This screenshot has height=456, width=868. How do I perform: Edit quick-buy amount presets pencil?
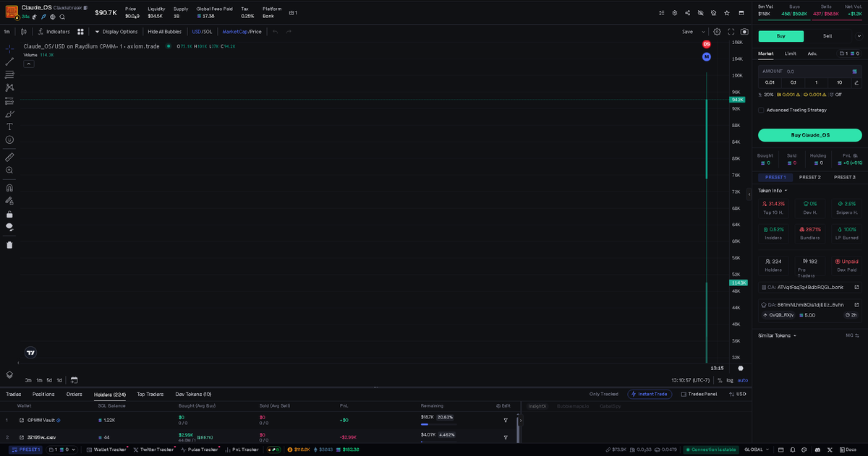(x=856, y=83)
